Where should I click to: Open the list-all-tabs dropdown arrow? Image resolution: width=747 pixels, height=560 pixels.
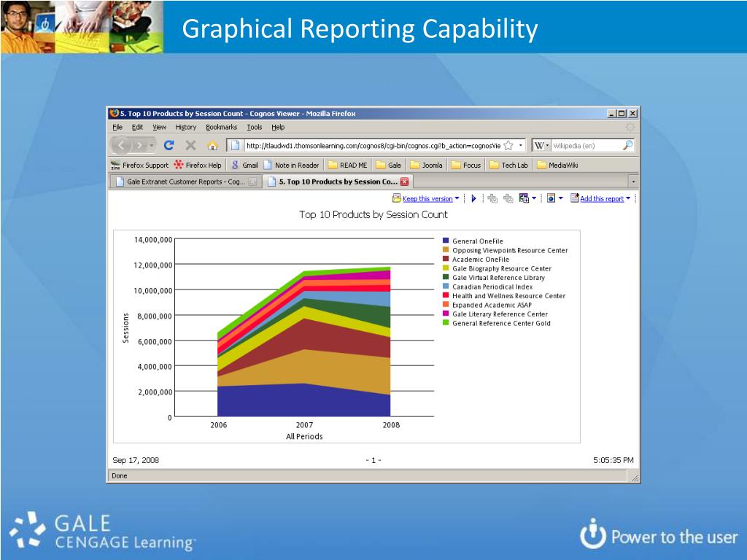click(x=633, y=182)
